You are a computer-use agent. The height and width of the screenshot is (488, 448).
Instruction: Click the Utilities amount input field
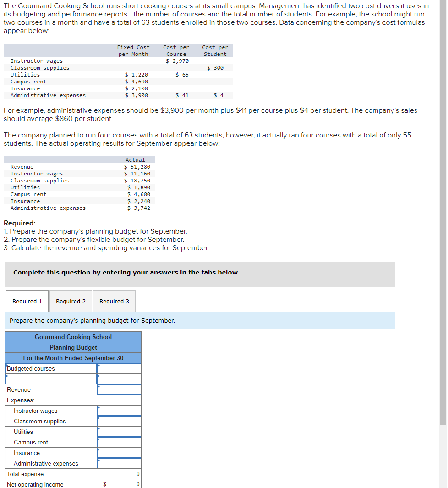pyautogui.click(x=119, y=432)
